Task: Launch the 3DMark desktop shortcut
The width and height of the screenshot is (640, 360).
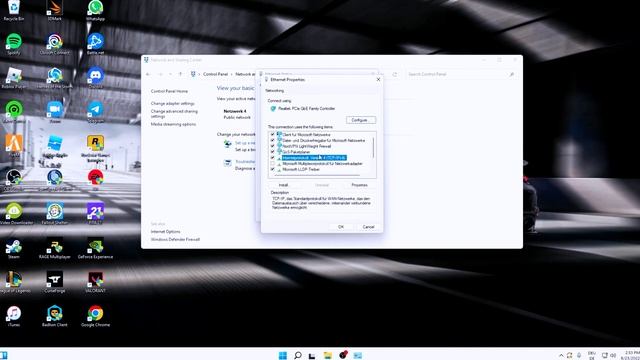Action: (x=54, y=10)
